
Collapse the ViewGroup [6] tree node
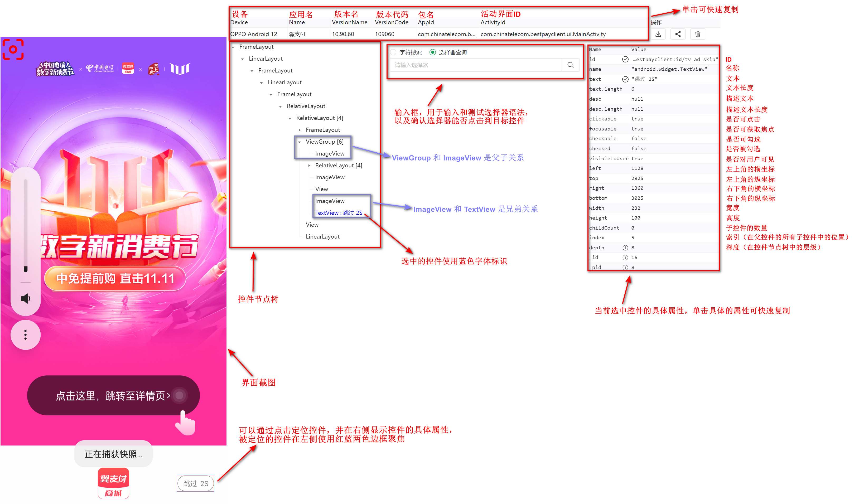point(300,142)
